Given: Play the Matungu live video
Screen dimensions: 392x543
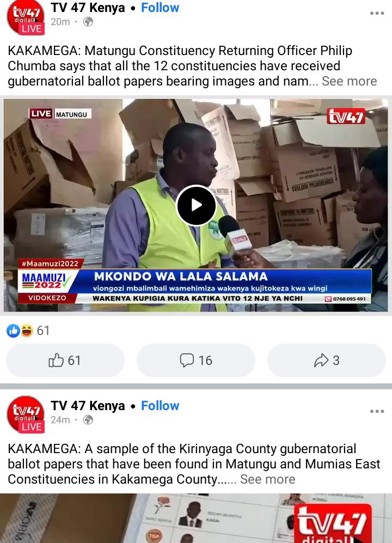Looking at the screenshot, I should click(x=197, y=205).
